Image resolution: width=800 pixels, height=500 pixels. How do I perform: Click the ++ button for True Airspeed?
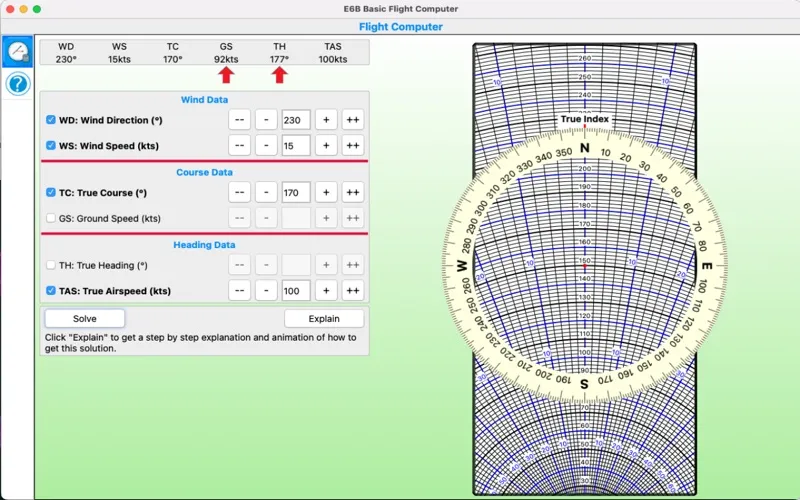[x=353, y=291]
